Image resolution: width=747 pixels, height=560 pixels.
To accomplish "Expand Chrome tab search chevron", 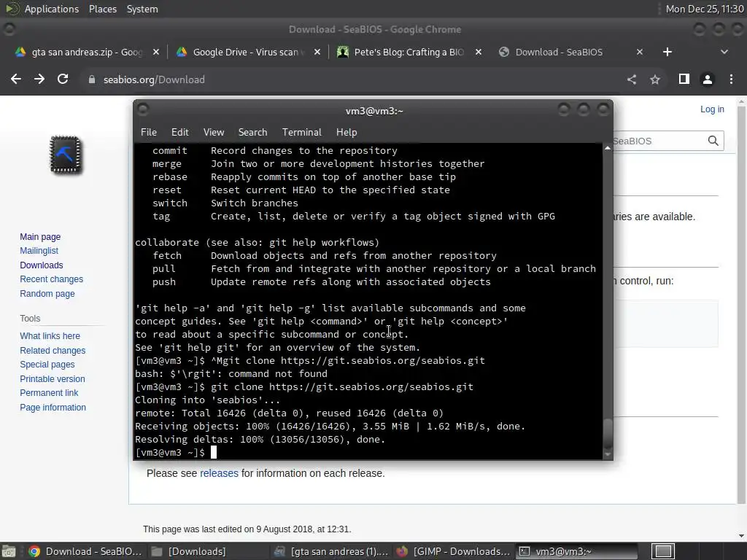I will tap(724, 52).
